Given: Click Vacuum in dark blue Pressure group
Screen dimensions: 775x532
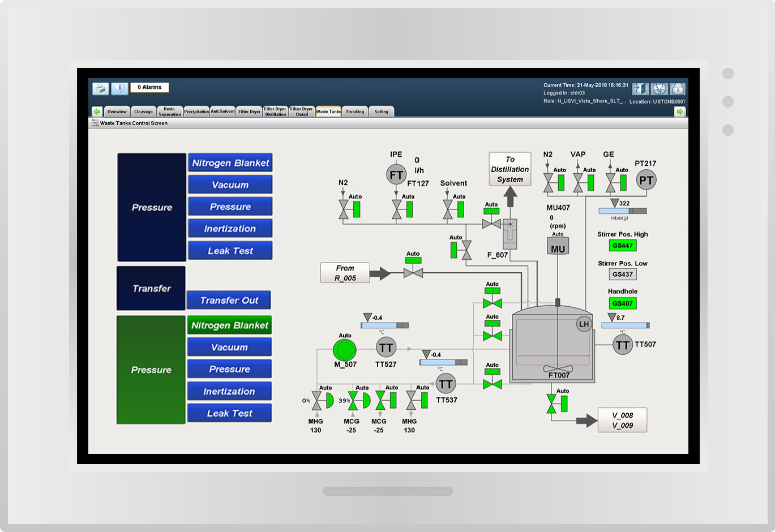Looking at the screenshot, I should pyautogui.click(x=230, y=185).
